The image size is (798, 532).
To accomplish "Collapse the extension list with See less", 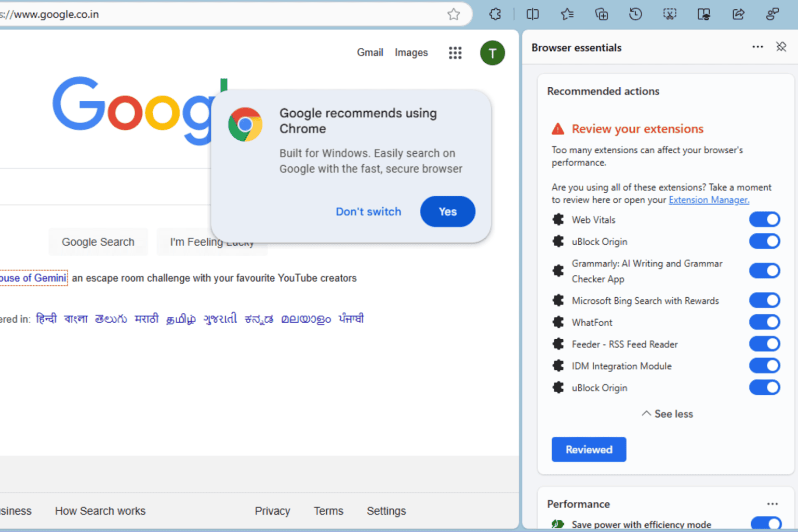I will (667, 414).
